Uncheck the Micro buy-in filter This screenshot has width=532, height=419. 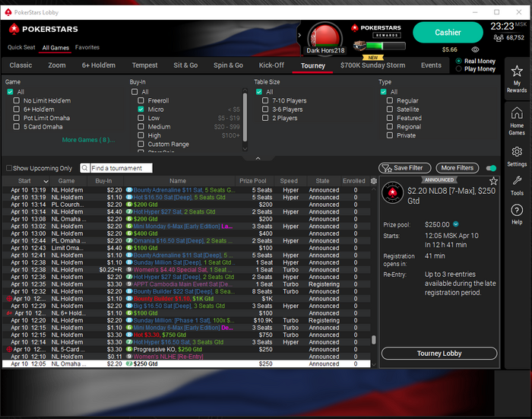tap(141, 110)
